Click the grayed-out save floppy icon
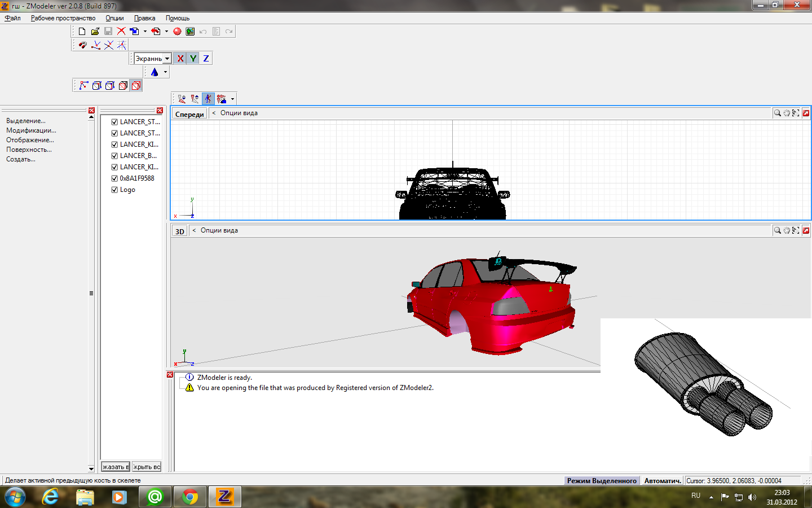Image resolution: width=812 pixels, height=508 pixels. tap(108, 32)
